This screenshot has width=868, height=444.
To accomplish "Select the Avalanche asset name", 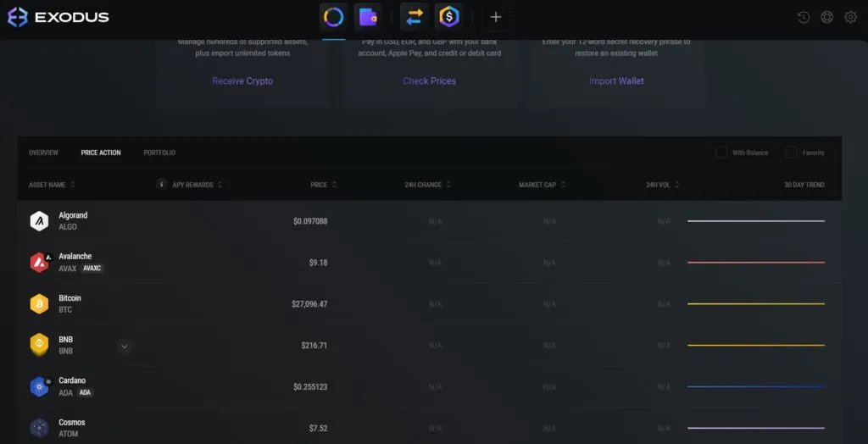I will (75, 257).
